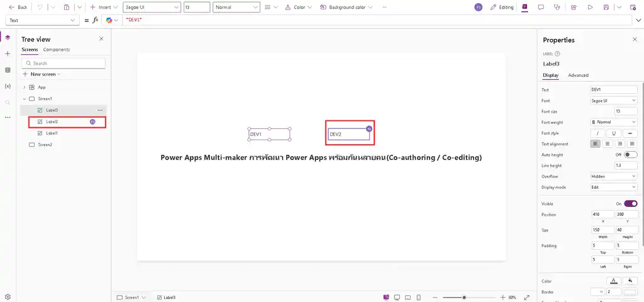The height and width of the screenshot is (302, 644).
Task: Toggle Italic font style
Action: (x=597, y=133)
